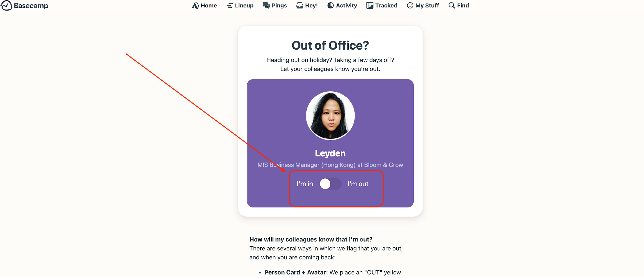
Task: Open the Hey! notifications menu
Action: point(307,5)
